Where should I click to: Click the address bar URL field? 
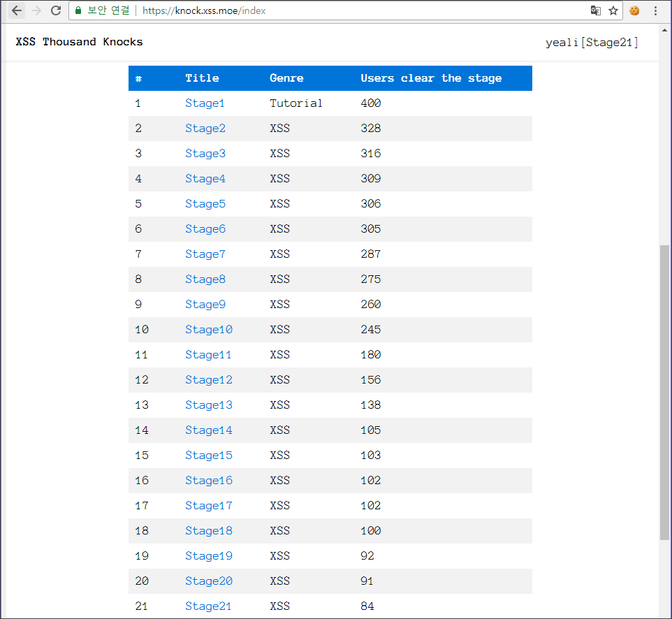click(x=349, y=10)
